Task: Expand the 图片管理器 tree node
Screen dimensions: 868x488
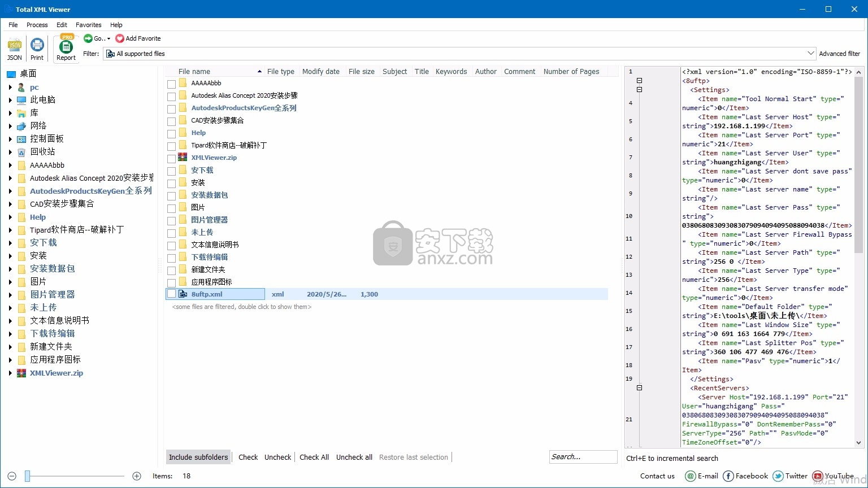Action: coord(10,295)
